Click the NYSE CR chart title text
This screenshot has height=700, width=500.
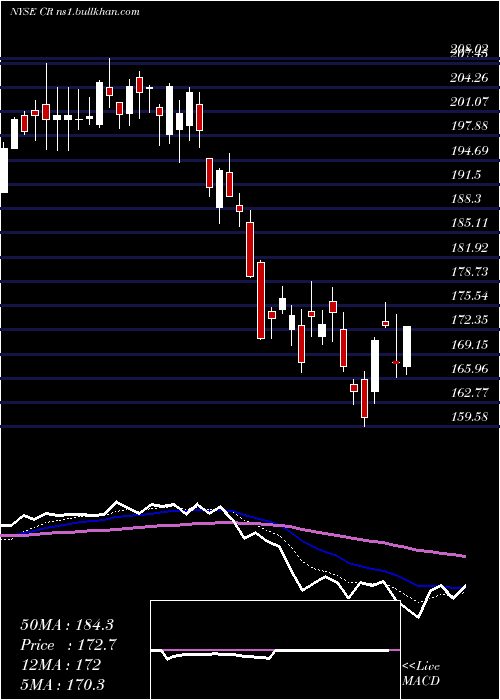click(x=75, y=11)
